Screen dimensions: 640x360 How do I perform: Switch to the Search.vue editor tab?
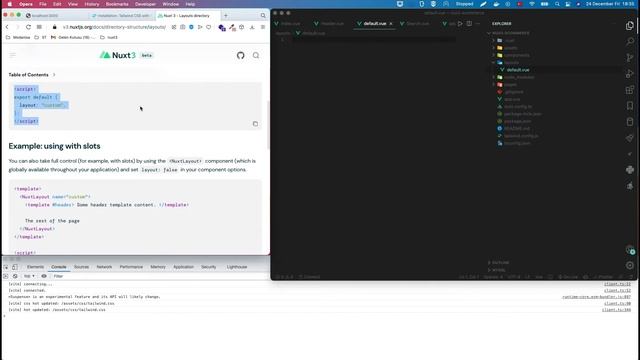pyautogui.click(x=417, y=24)
